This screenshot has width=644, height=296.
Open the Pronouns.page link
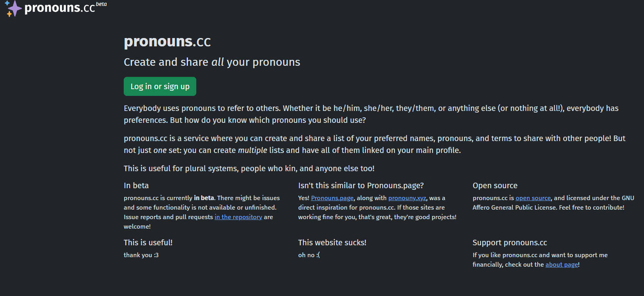[x=332, y=198]
